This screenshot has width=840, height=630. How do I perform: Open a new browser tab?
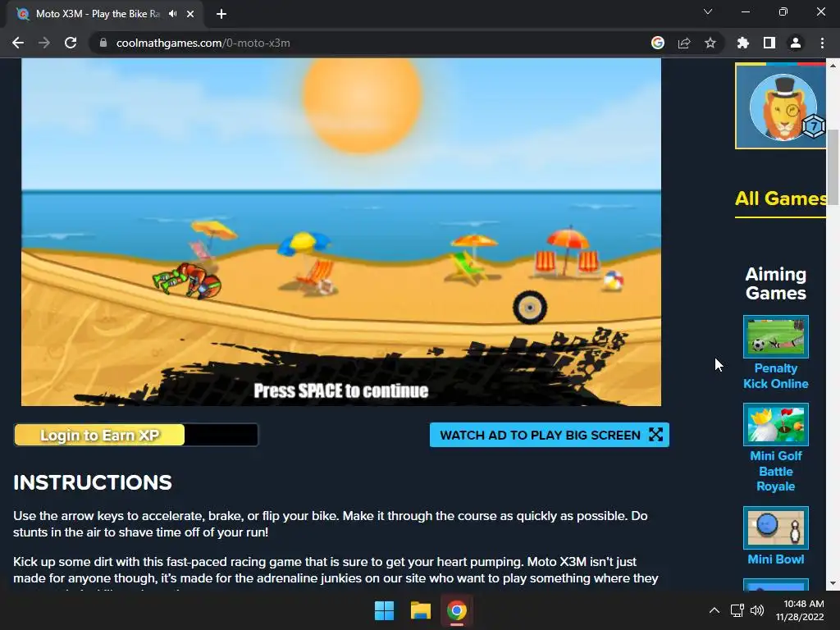tap(221, 14)
